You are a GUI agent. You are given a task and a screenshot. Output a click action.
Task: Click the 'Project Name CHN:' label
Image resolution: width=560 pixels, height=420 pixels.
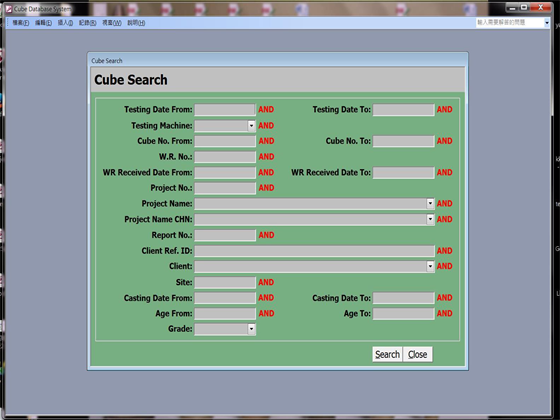click(158, 219)
